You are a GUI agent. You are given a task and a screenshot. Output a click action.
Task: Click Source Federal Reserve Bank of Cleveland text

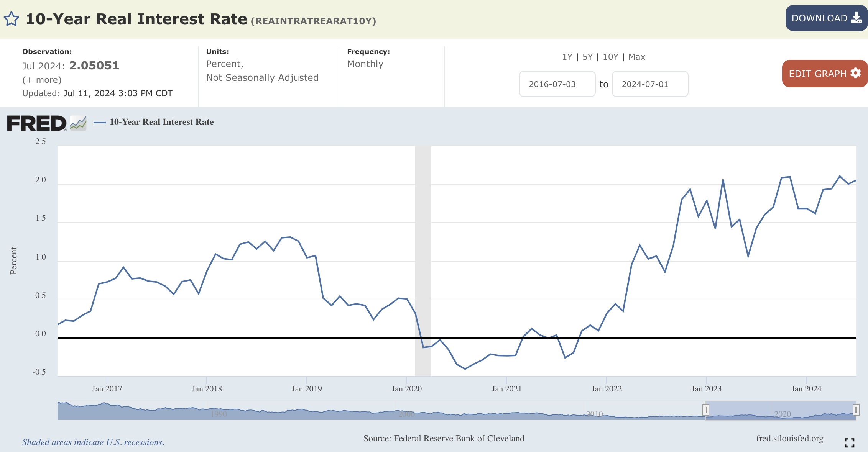444,438
